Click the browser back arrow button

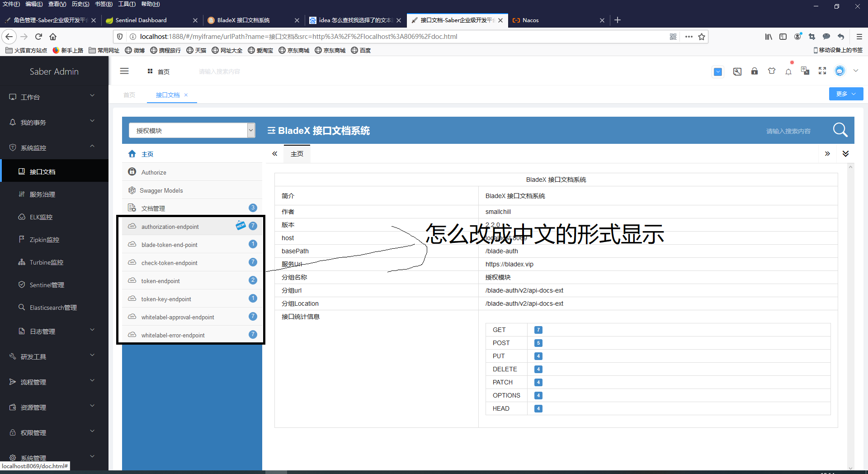pyautogui.click(x=9, y=37)
